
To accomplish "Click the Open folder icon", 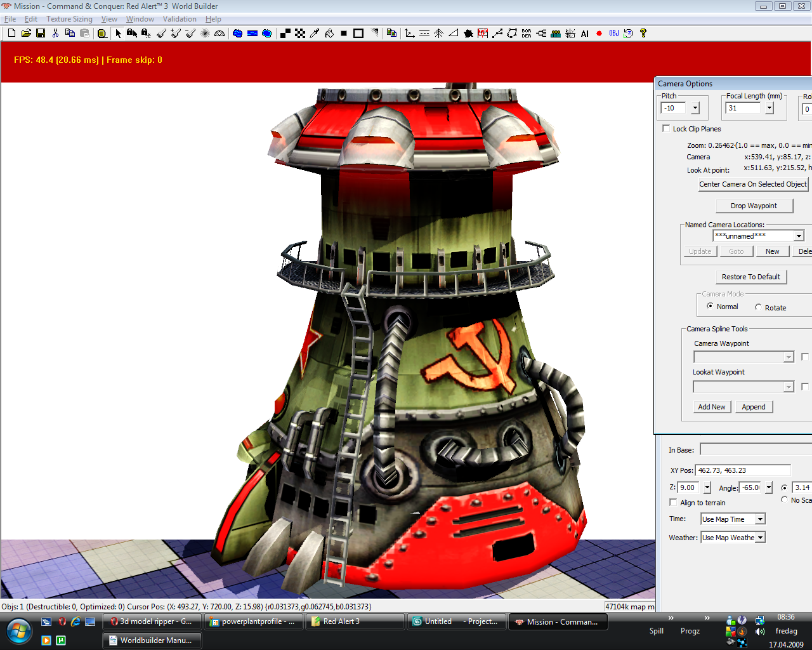I will pyautogui.click(x=26, y=33).
